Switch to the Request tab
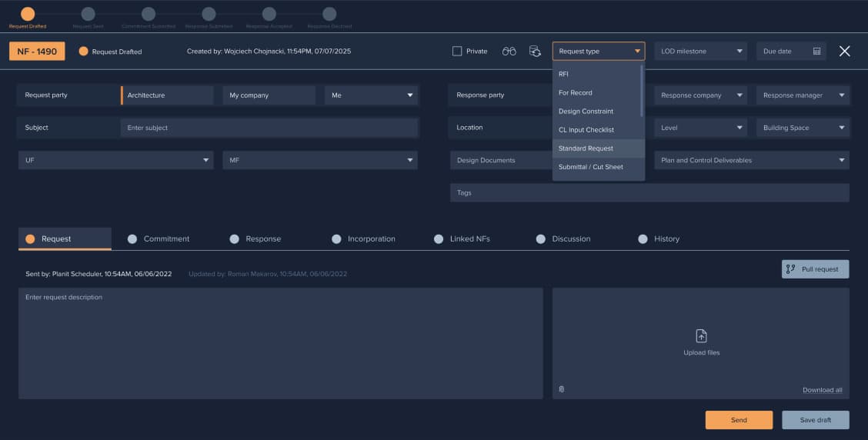Viewport: 868px width, 440px height. [x=65, y=238]
